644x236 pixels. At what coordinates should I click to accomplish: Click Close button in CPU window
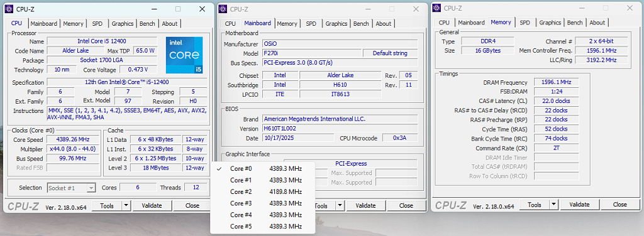pos(192,206)
